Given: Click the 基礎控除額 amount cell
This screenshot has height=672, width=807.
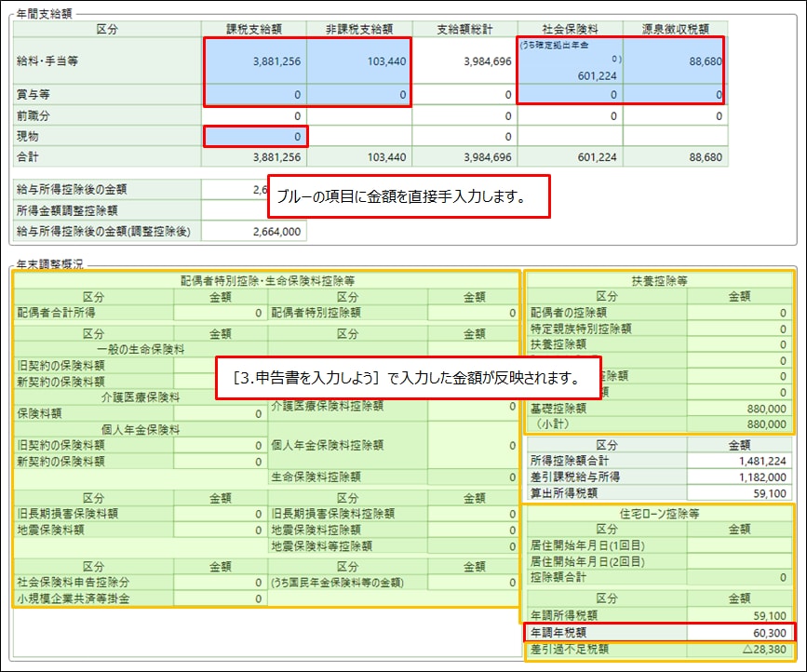Looking at the screenshot, I should tap(741, 408).
